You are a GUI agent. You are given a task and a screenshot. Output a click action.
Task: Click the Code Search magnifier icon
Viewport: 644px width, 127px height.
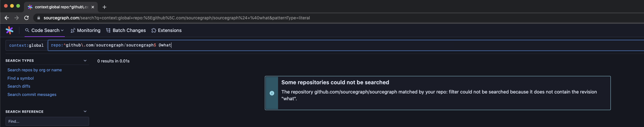pos(27,30)
